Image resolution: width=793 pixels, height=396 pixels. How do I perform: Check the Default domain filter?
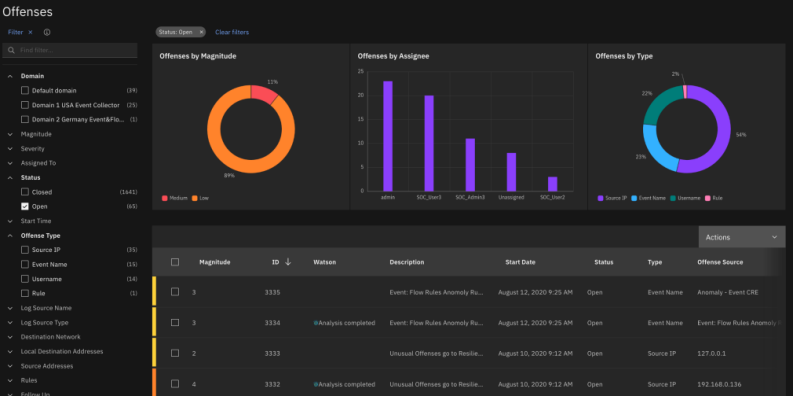[25, 91]
